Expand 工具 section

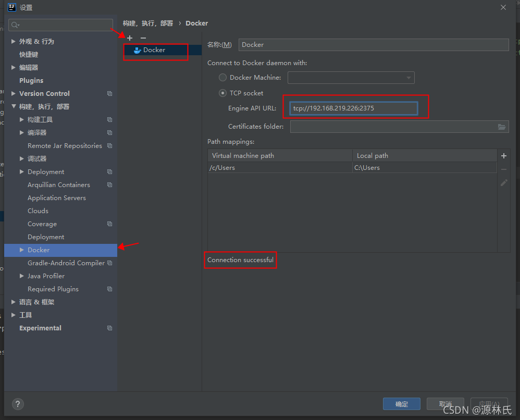(x=13, y=315)
